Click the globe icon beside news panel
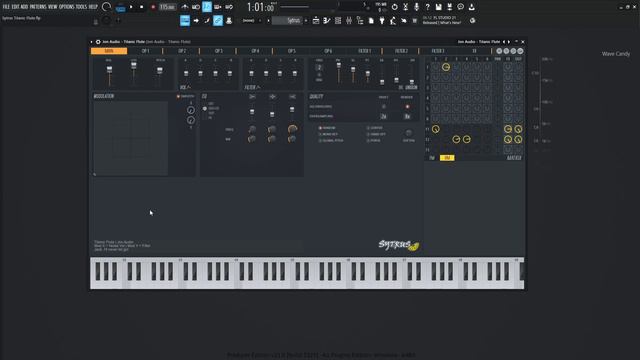The width and height of the screenshot is (640, 360). [472, 20]
